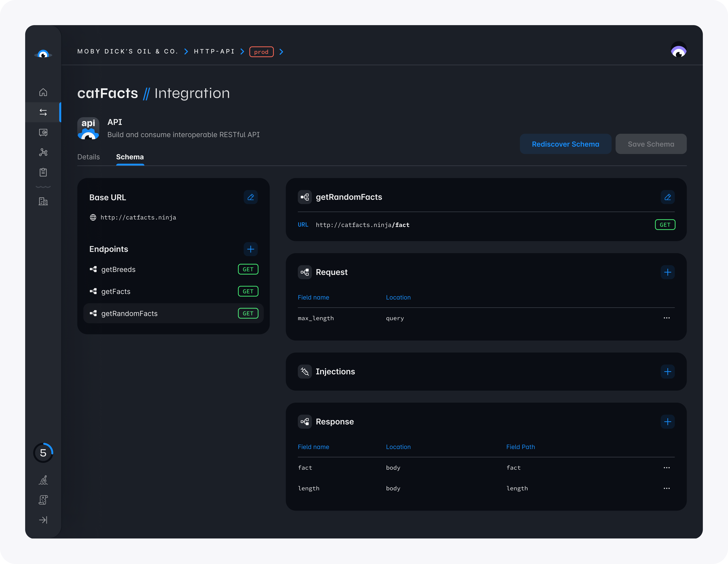The height and width of the screenshot is (564, 728).
Task: Click the Injections syringe icon
Action: 305,371
